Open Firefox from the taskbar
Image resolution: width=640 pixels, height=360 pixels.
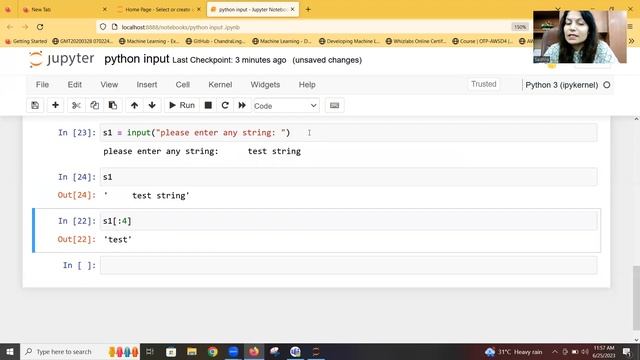(x=254, y=351)
